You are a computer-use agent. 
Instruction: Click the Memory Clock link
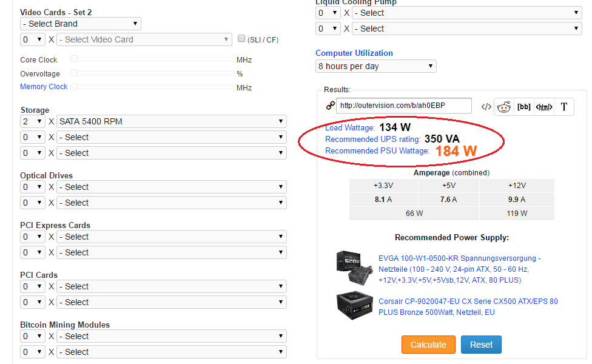pos(44,87)
